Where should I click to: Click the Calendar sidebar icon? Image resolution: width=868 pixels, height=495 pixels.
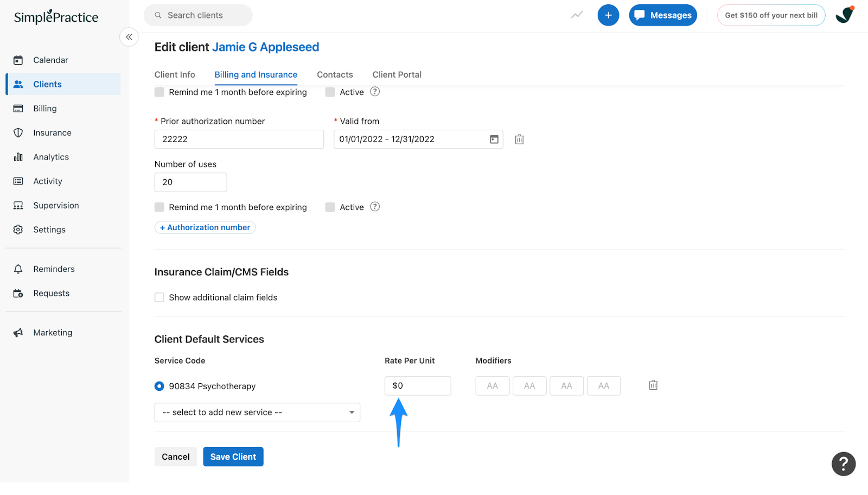[18, 60]
